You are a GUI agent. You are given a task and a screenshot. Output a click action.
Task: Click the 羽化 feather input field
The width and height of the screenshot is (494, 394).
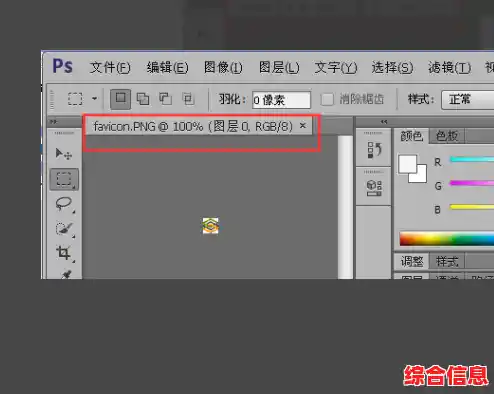click(281, 100)
